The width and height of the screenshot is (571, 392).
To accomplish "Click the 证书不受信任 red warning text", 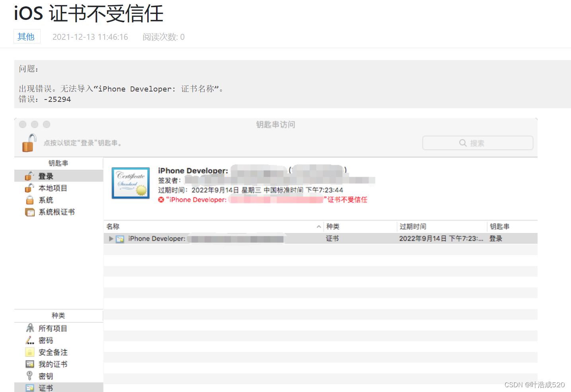I will (347, 200).
